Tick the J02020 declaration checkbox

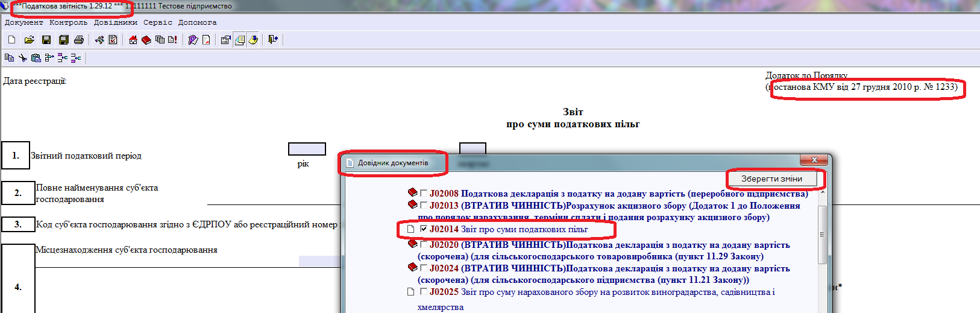click(x=424, y=245)
